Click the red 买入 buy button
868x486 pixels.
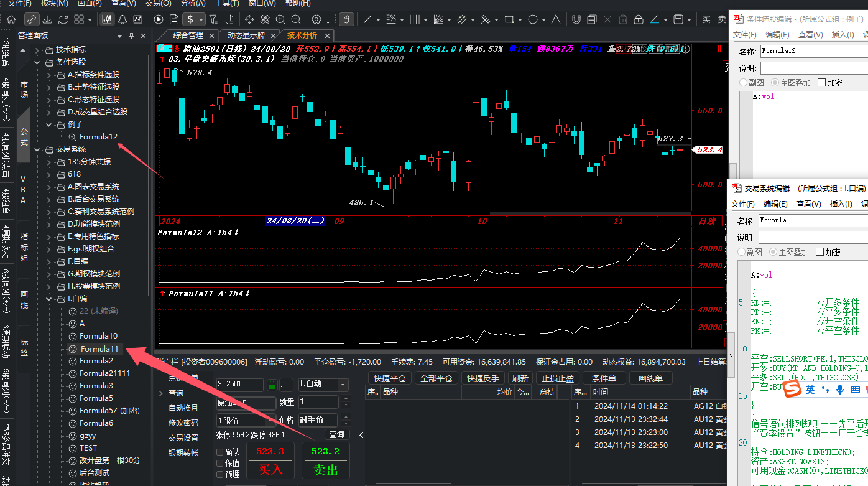[270, 460]
